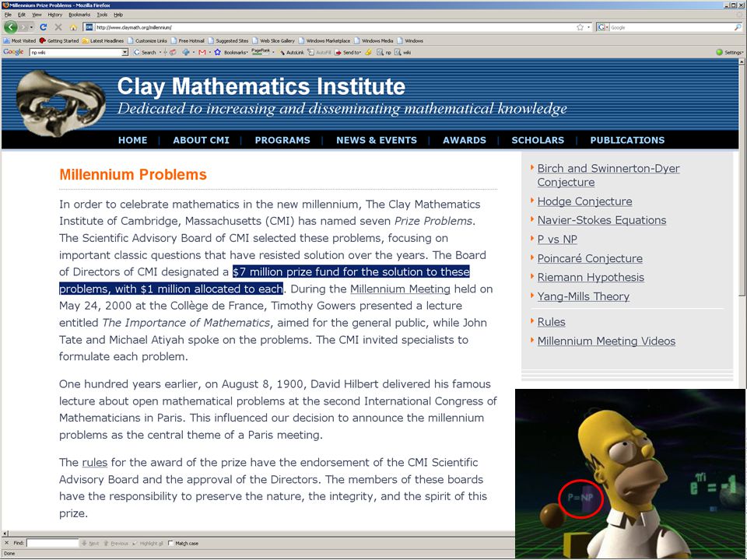Image resolution: width=747 pixels, height=560 pixels.
Task: Open the History menu
Action: [x=54, y=15]
